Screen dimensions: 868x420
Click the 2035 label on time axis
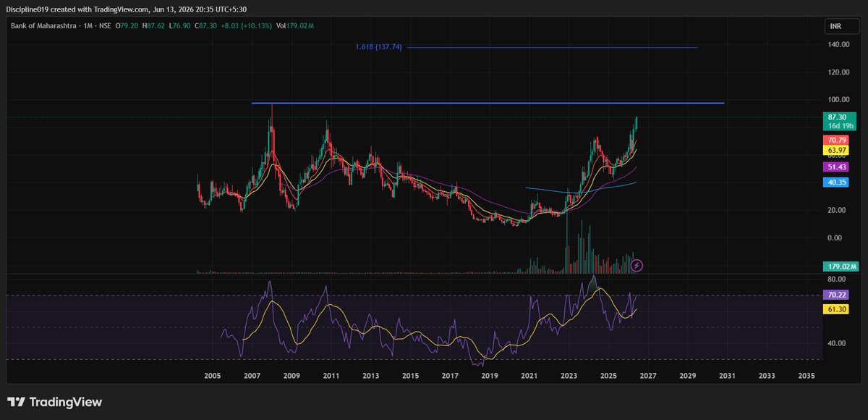(x=807, y=376)
